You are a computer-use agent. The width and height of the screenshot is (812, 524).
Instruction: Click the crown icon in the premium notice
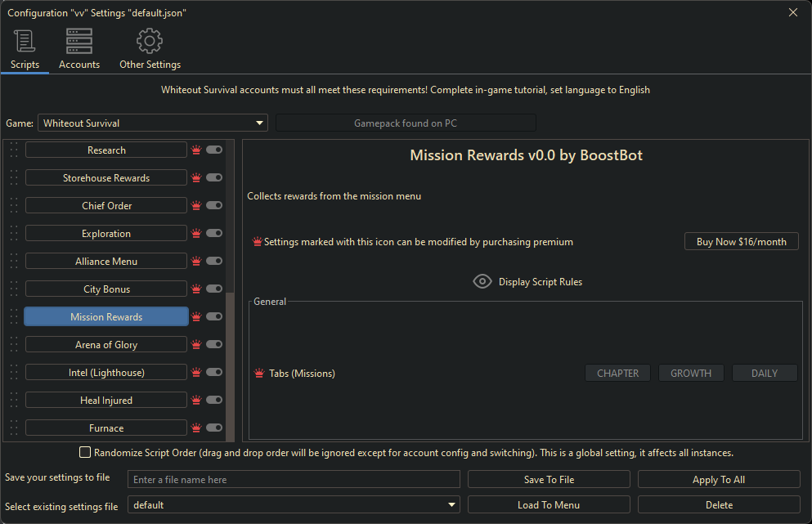coord(258,242)
